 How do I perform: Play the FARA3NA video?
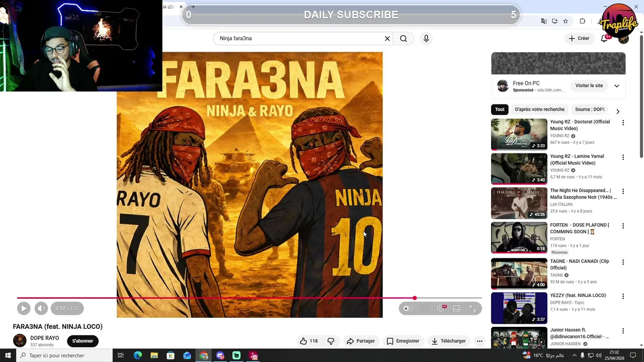click(x=24, y=308)
